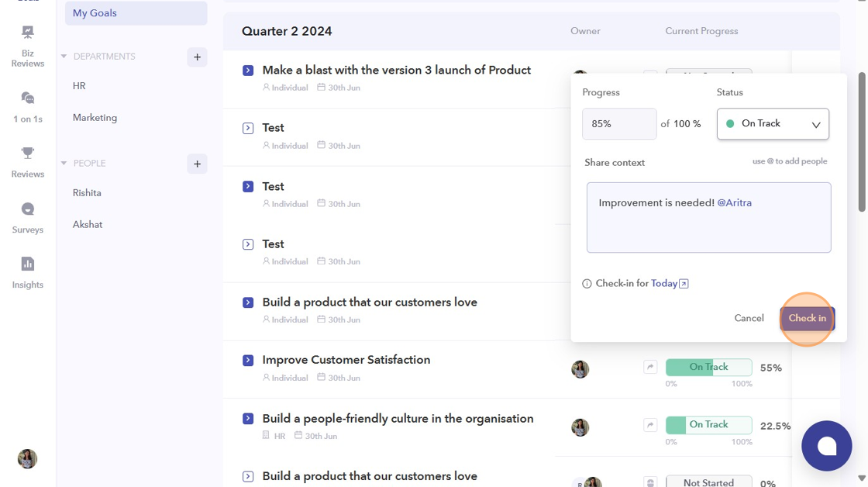Viewport: 868px width, 487px height.
Task: Select the Marketing department
Action: tap(95, 118)
